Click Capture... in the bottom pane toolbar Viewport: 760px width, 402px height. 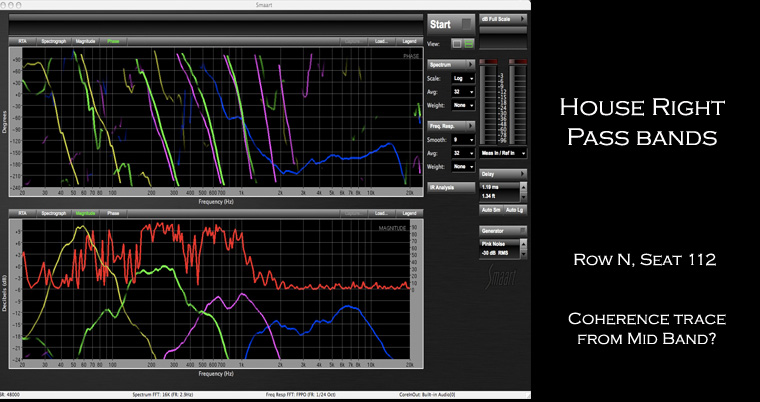pos(353,213)
